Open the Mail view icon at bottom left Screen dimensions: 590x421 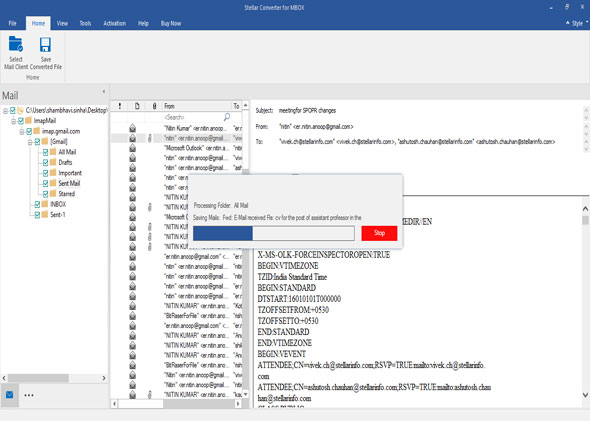pos(10,395)
